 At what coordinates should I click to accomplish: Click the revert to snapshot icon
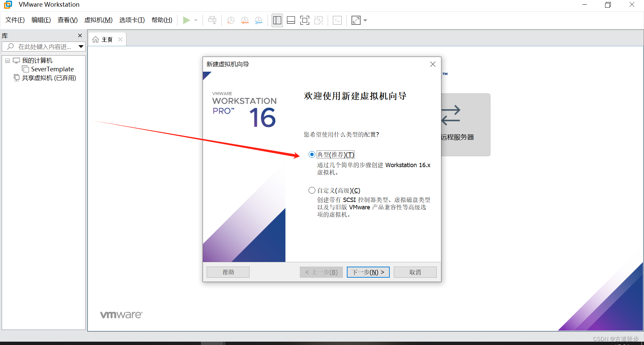coord(245,20)
